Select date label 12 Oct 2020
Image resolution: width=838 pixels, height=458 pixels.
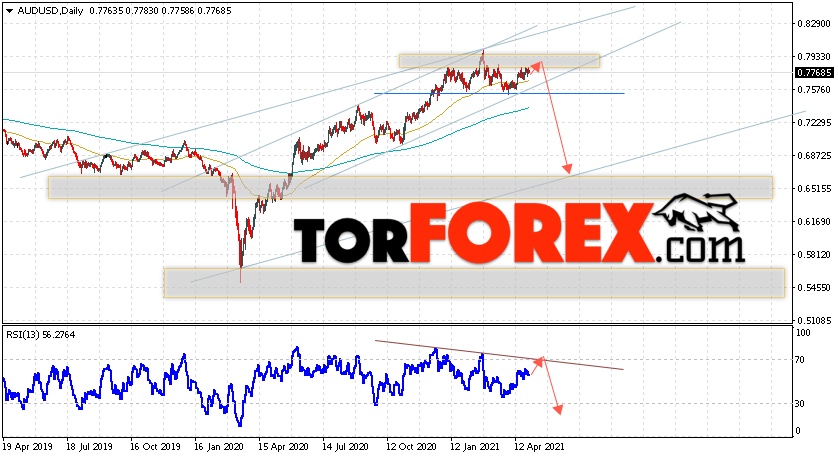point(411,446)
